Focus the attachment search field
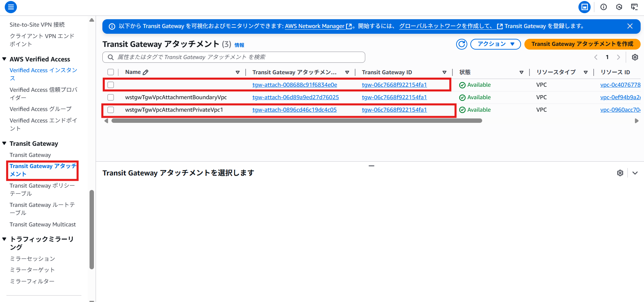The height and width of the screenshot is (302, 644). [x=234, y=57]
